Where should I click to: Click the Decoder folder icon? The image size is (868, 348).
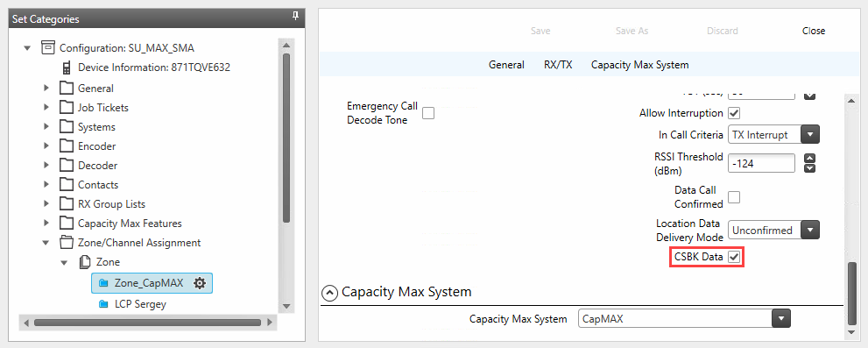67,165
